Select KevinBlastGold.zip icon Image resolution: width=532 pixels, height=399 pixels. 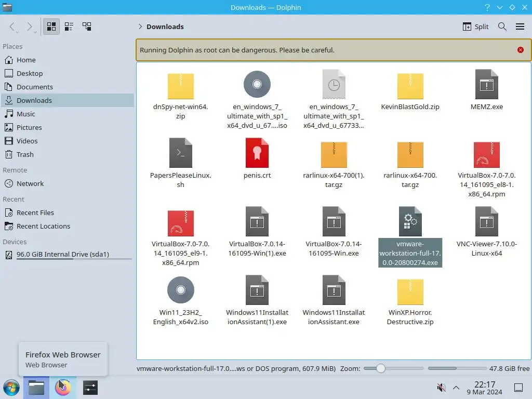pyautogui.click(x=410, y=86)
